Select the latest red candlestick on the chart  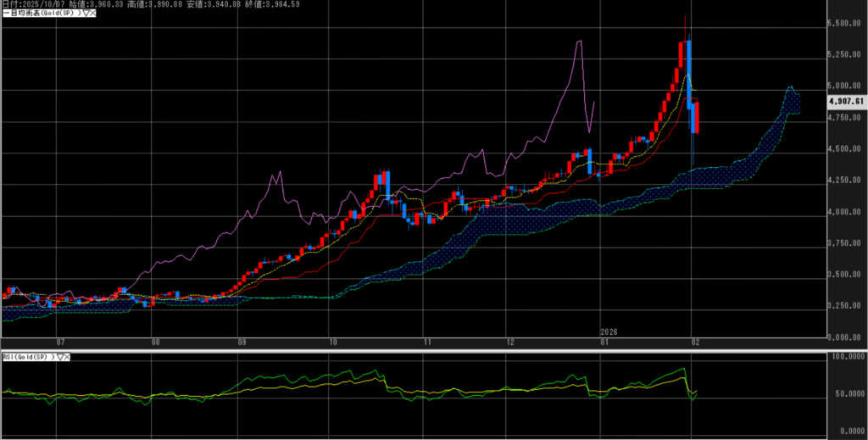pyautogui.click(x=696, y=117)
